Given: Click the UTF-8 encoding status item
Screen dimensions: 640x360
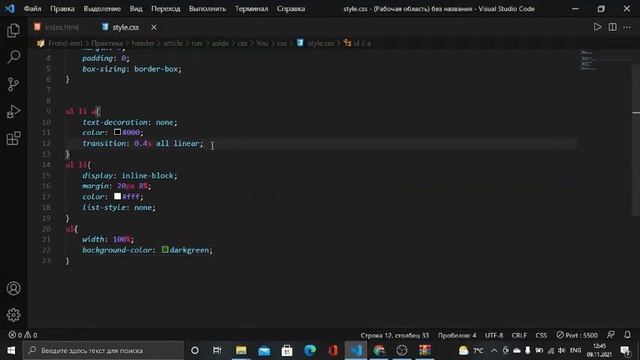Looking at the screenshot, I should [x=494, y=335].
